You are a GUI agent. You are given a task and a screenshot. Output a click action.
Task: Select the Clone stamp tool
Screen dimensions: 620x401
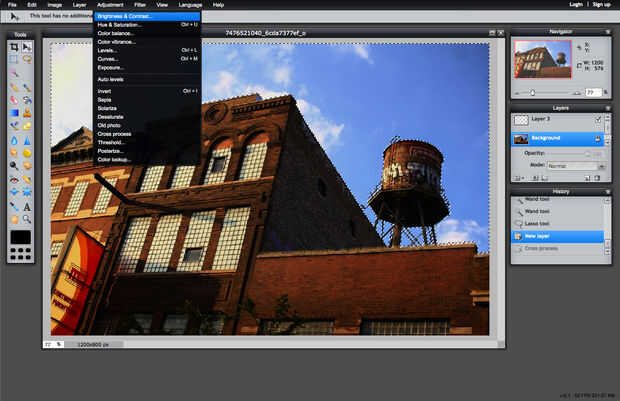27,113
